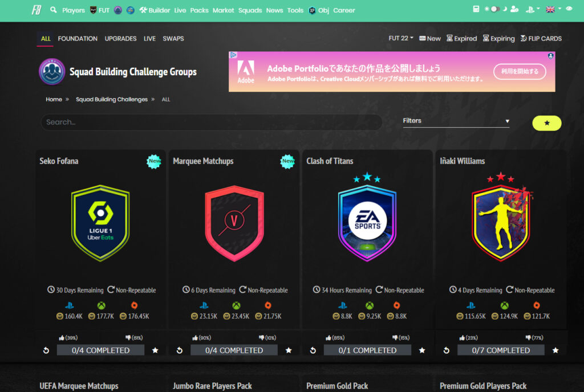The image size is (584, 392).
Task: Open the Market menu
Action: (x=223, y=10)
